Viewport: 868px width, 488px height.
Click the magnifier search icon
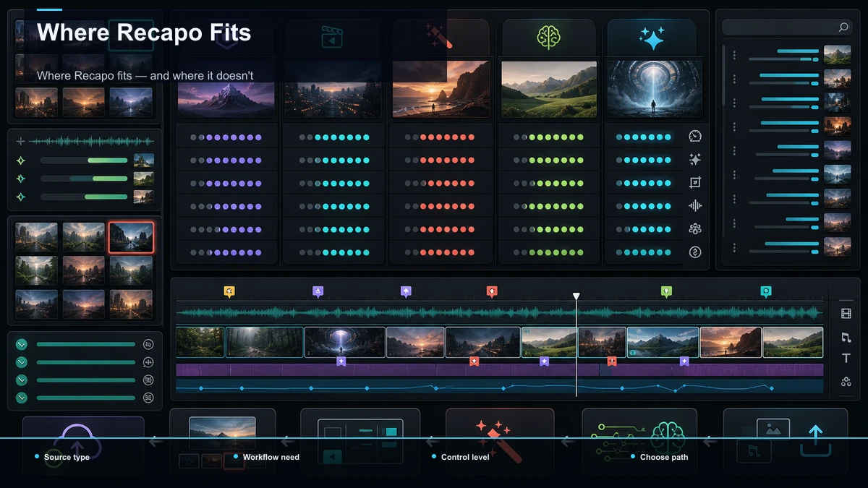(843, 27)
